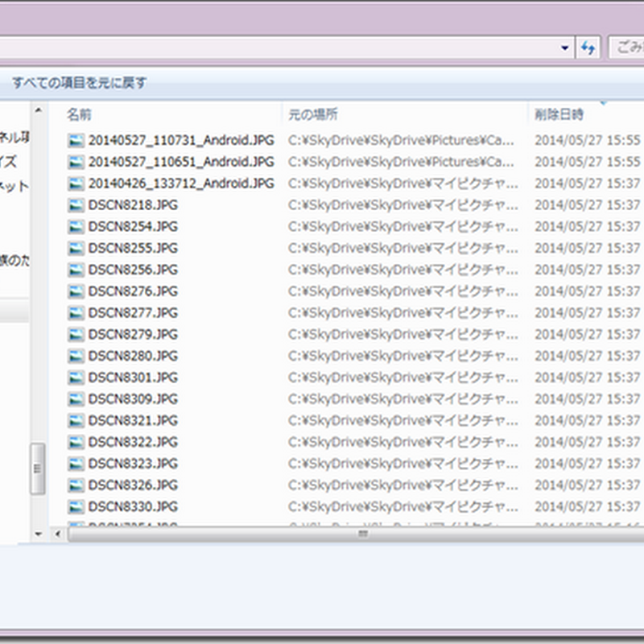
Task: Click image icon of 20140527_110731_Android.JPG
Action: [x=76, y=140]
